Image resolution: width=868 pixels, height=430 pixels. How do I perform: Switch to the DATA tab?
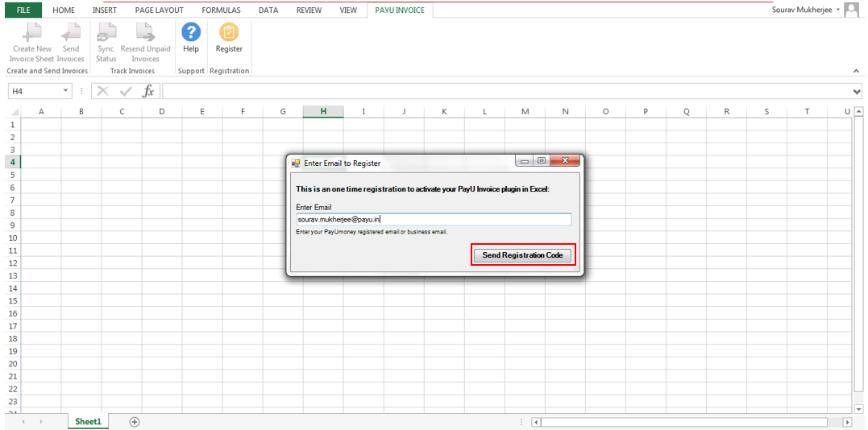(268, 10)
